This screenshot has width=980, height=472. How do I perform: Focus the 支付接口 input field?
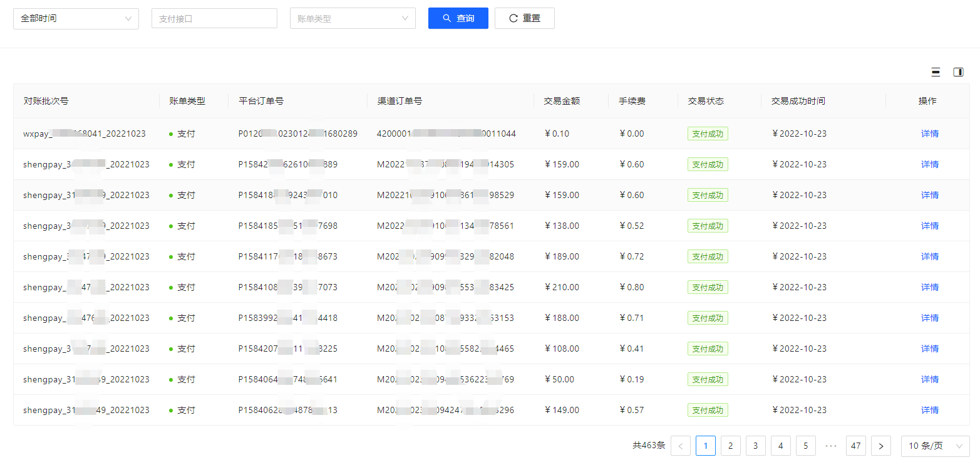pyautogui.click(x=214, y=19)
